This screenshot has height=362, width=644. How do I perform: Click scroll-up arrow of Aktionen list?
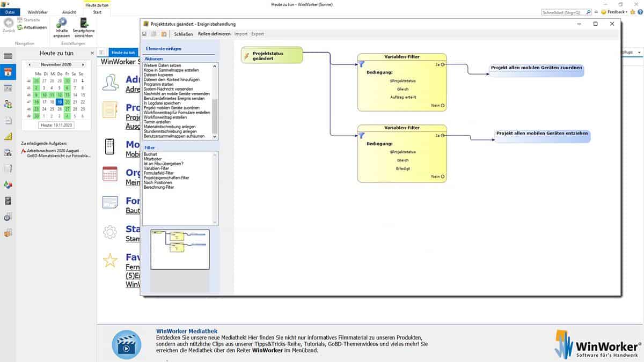click(216, 65)
